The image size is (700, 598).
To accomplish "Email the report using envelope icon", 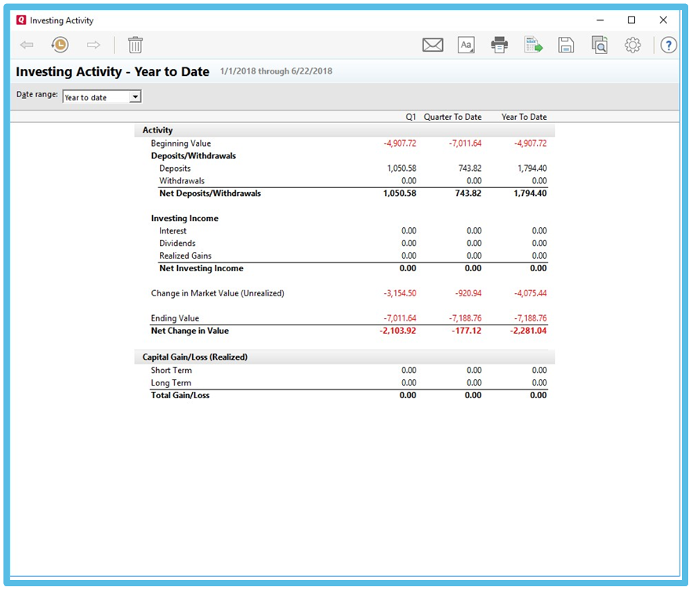I will pyautogui.click(x=433, y=45).
